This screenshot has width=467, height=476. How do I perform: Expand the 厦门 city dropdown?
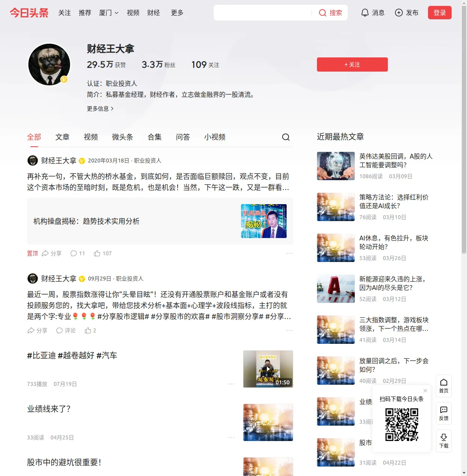click(x=109, y=13)
